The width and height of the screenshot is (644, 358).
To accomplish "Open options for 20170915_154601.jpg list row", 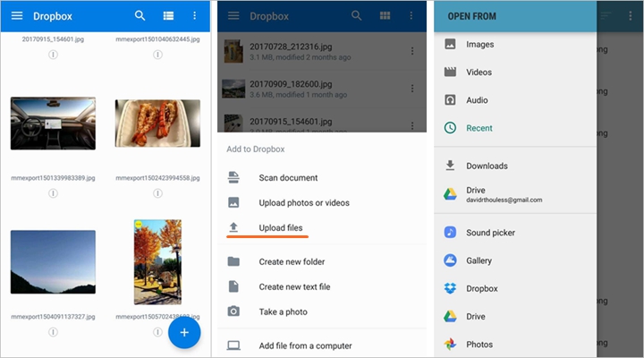I will 412,125.
